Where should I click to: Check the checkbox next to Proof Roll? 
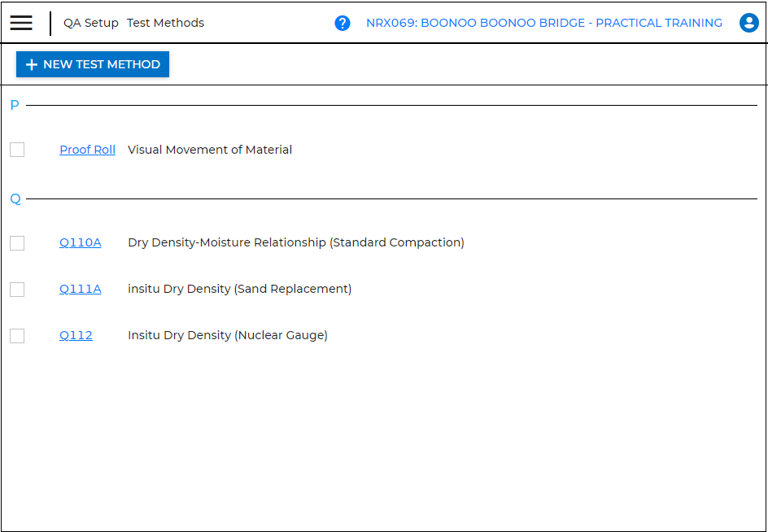coord(17,150)
